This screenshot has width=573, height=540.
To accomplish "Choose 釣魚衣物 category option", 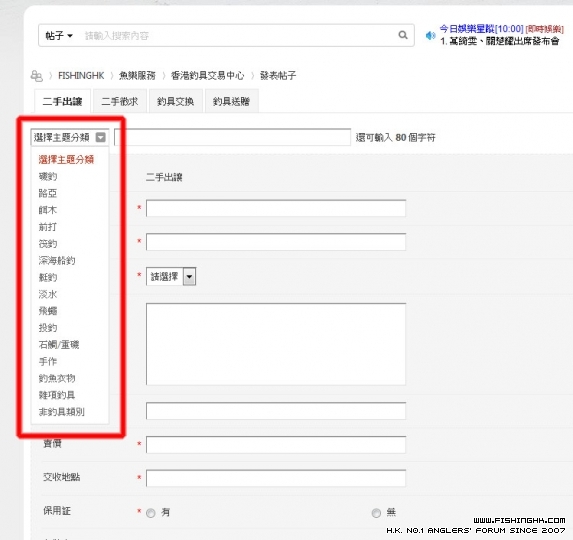I will tap(57, 378).
